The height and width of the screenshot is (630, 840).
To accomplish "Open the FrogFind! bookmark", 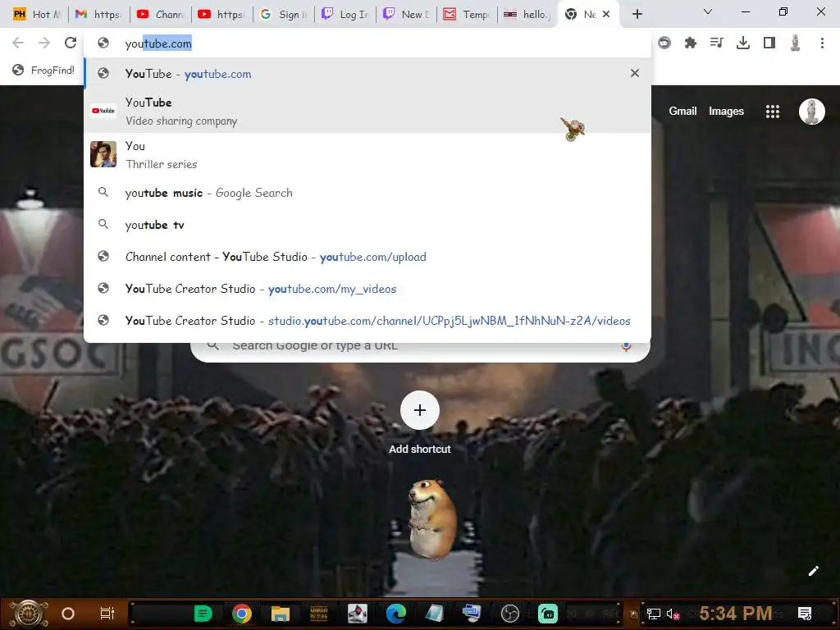I will 43,71.
